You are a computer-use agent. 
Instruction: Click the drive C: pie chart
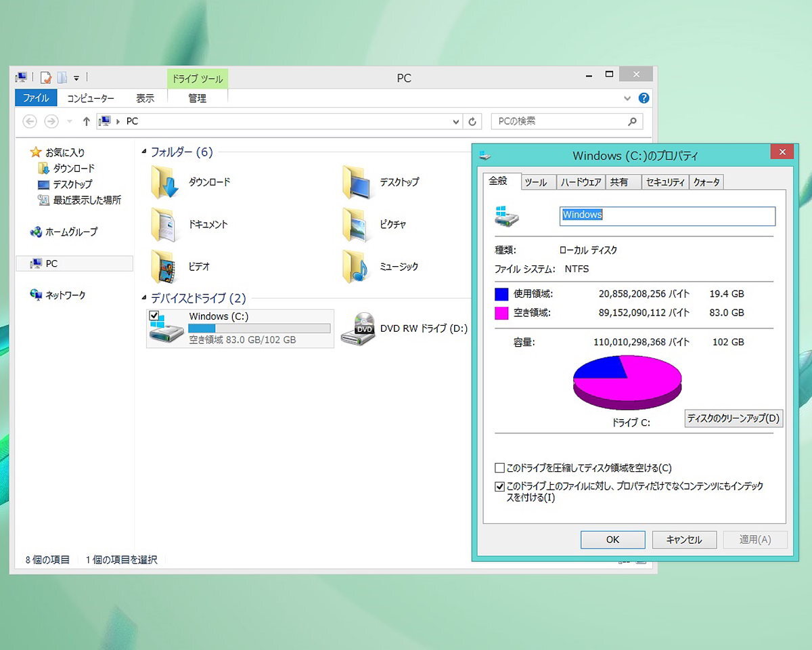pyautogui.click(x=627, y=382)
